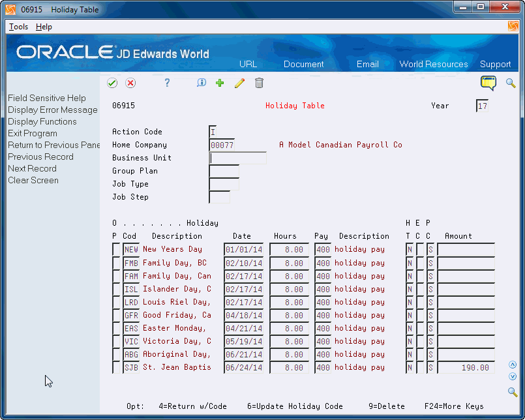The height and width of the screenshot is (420, 525).
Task: Click option field for St. Jean Baptis row
Action: click(116, 367)
